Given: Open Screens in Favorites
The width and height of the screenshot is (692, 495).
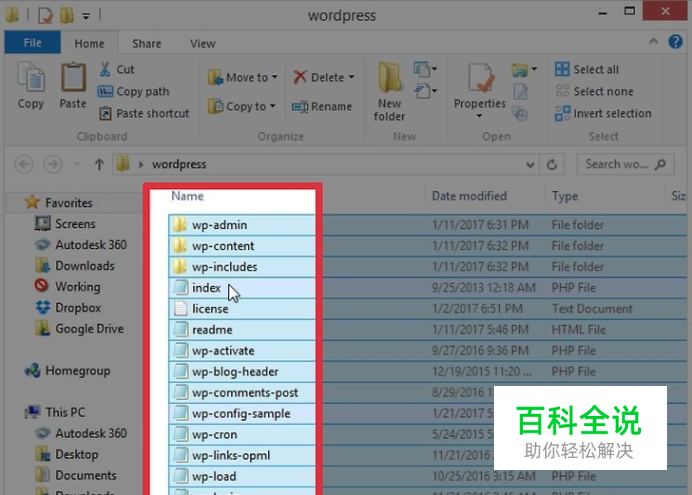Looking at the screenshot, I should pyautogui.click(x=65, y=224).
